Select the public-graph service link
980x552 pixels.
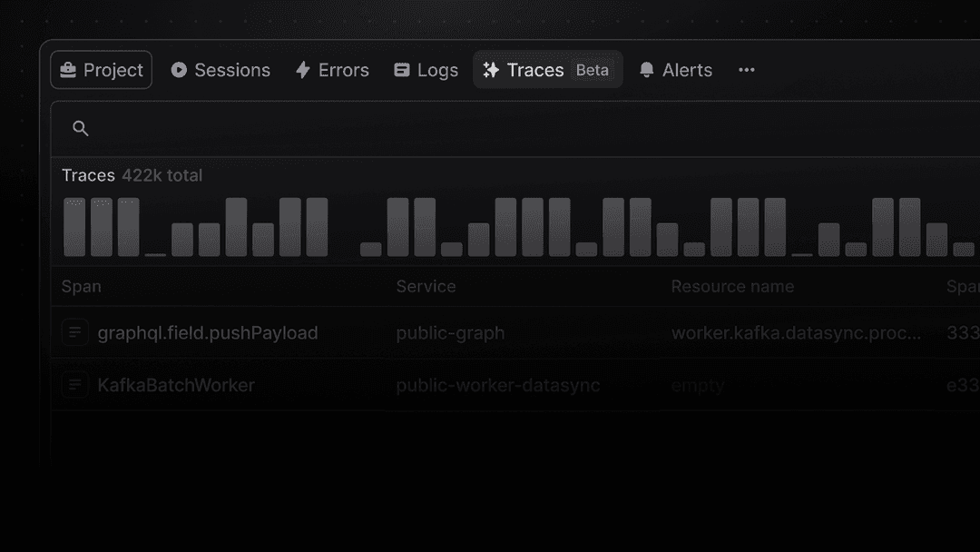tap(450, 332)
